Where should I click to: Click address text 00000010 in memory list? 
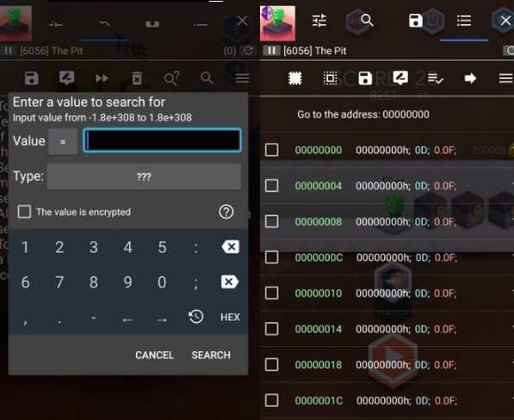[319, 293]
